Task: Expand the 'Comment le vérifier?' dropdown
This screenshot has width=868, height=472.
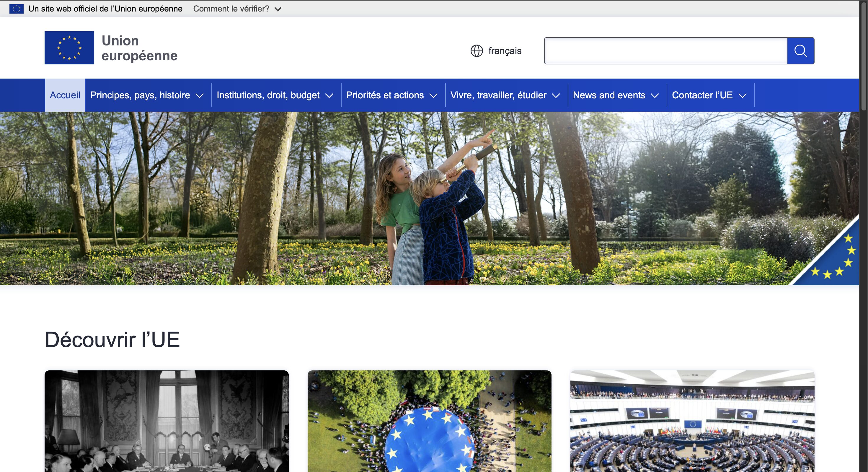Action: tap(237, 9)
